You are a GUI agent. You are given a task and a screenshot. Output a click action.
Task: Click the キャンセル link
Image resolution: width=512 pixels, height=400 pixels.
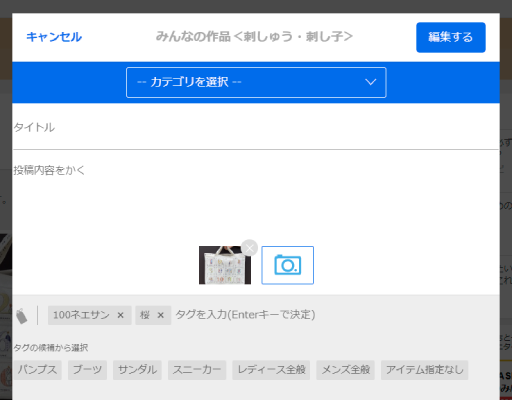pos(54,37)
